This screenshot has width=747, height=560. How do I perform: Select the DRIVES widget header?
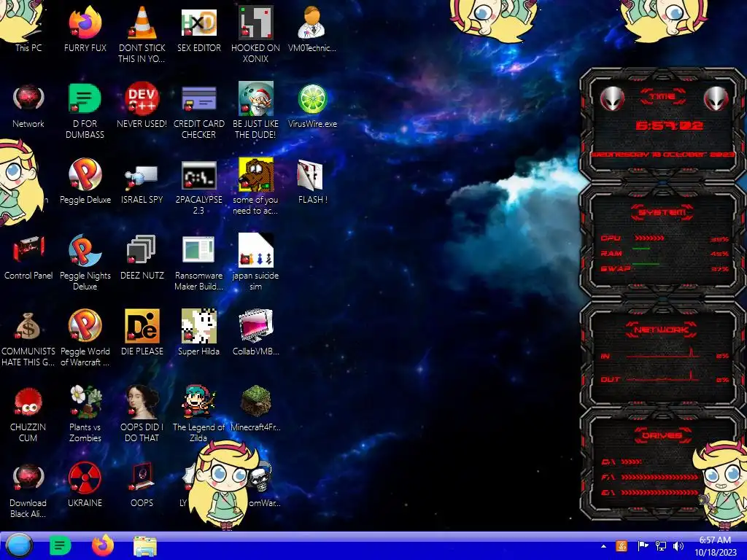(662, 435)
